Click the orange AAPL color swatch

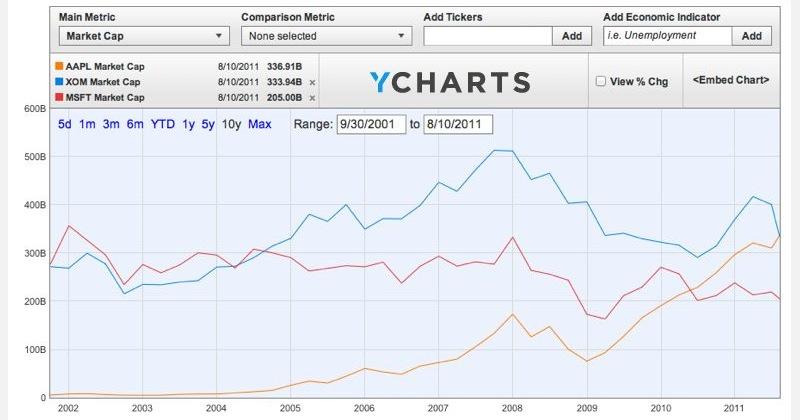[59, 66]
